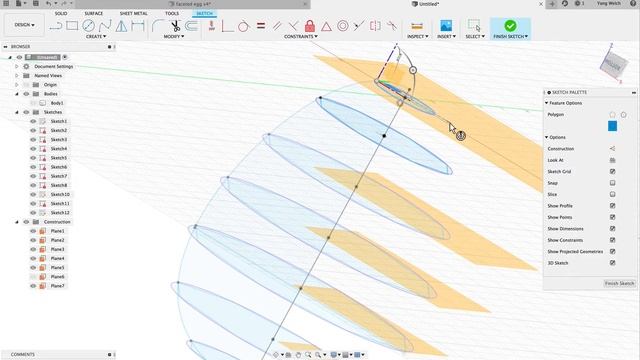
Task: Uncheck the Sketch Grid checkbox
Action: pos(612,171)
